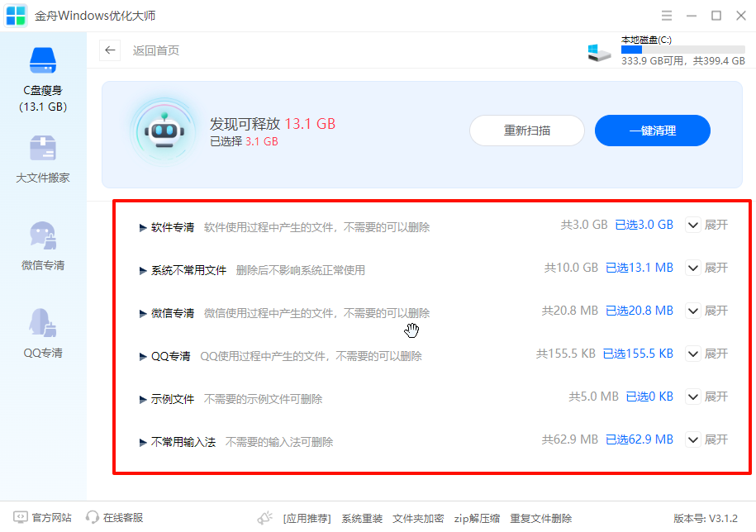This screenshot has width=756, height=532.
Task: Open the 微信专清 chat icon
Action: point(43,235)
